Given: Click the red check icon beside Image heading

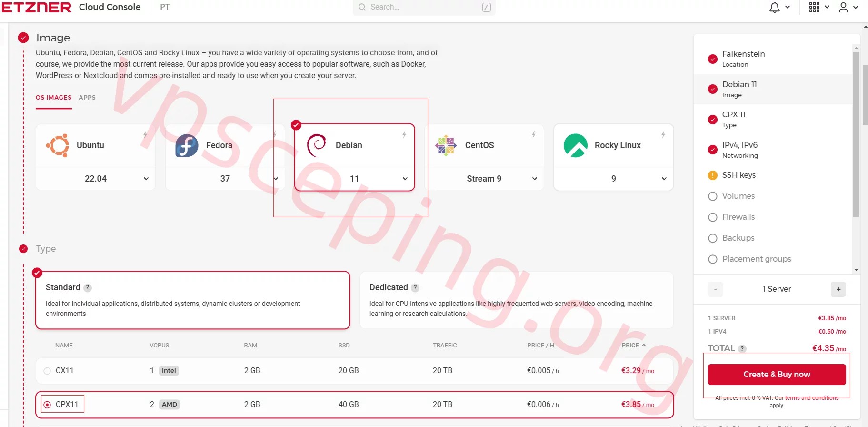Looking at the screenshot, I should tap(23, 38).
